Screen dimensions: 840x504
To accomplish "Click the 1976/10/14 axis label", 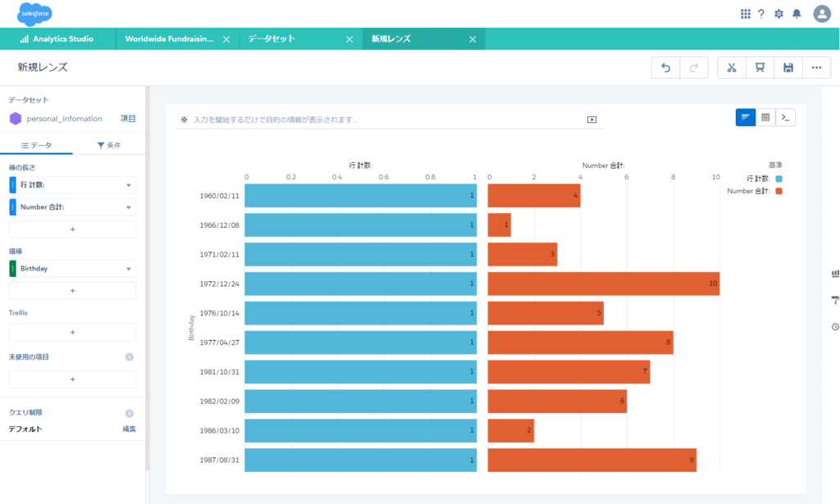I will click(219, 313).
